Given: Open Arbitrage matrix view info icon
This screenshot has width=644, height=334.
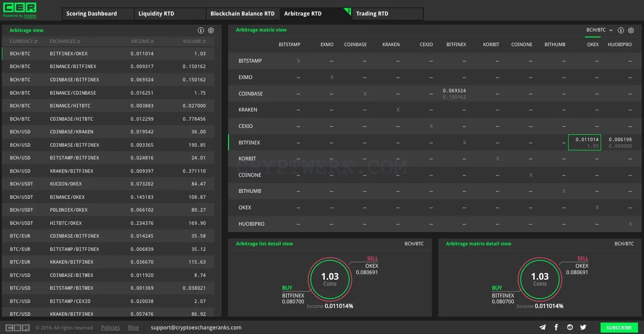Looking at the screenshot, I should [x=621, y=31].
